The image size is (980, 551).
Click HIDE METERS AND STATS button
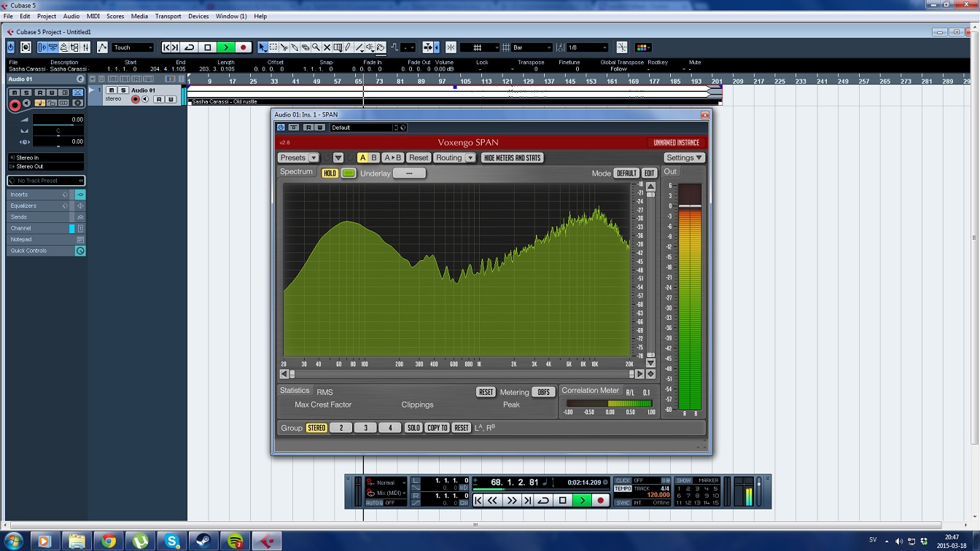click(x=513, y=158)
